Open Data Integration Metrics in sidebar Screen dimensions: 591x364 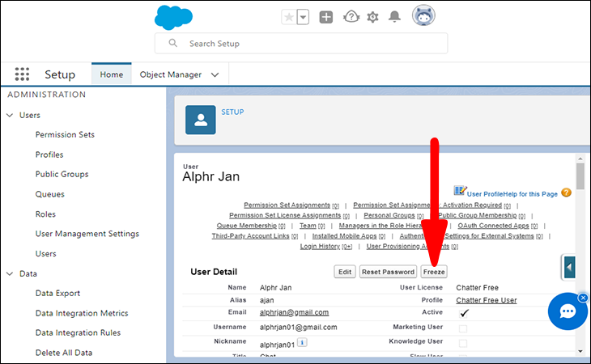82,313
